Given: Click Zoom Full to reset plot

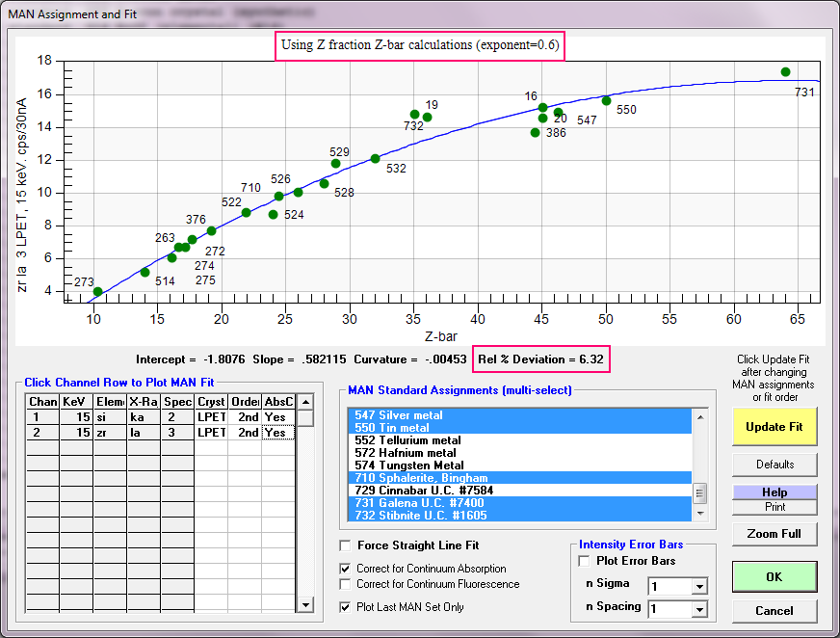Looking at the screenshot, I should [774, 533].
